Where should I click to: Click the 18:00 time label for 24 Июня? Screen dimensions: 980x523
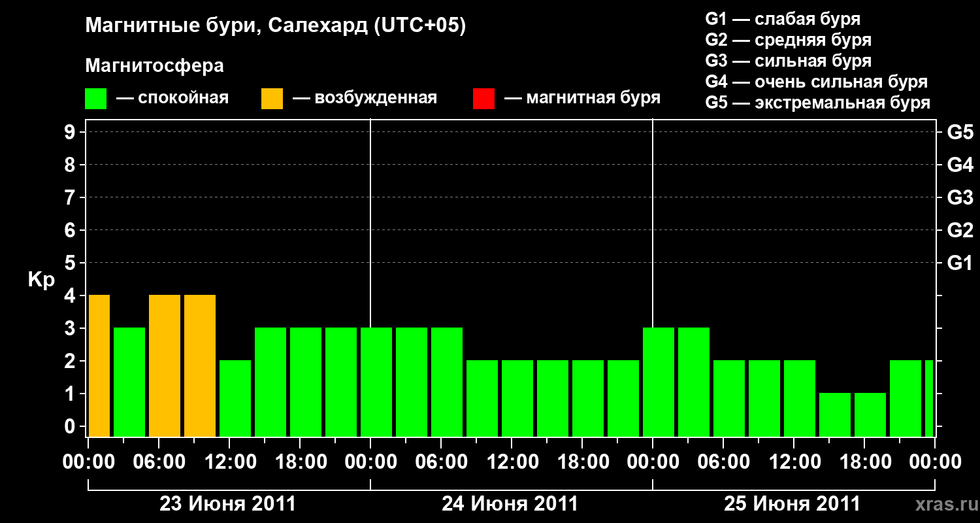583,462
